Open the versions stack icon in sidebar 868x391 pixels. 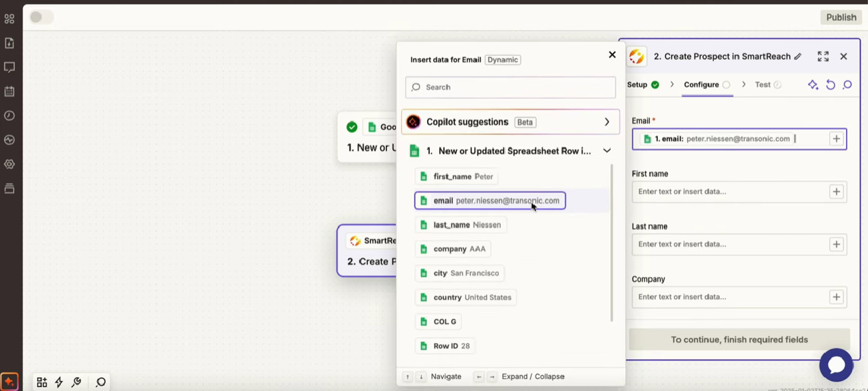point(9,188)
